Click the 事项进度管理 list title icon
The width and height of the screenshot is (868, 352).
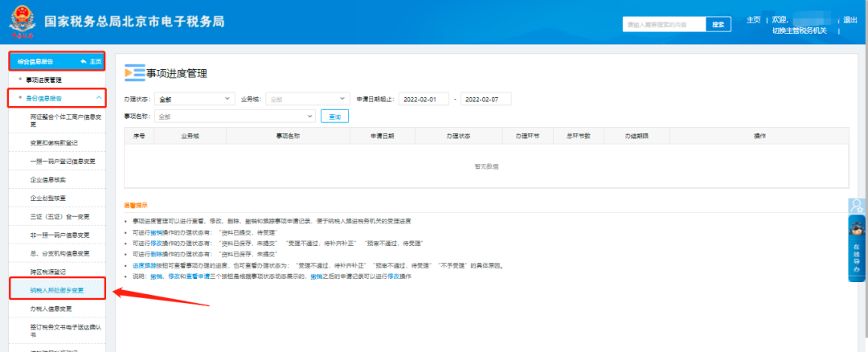tap(134, 73)
